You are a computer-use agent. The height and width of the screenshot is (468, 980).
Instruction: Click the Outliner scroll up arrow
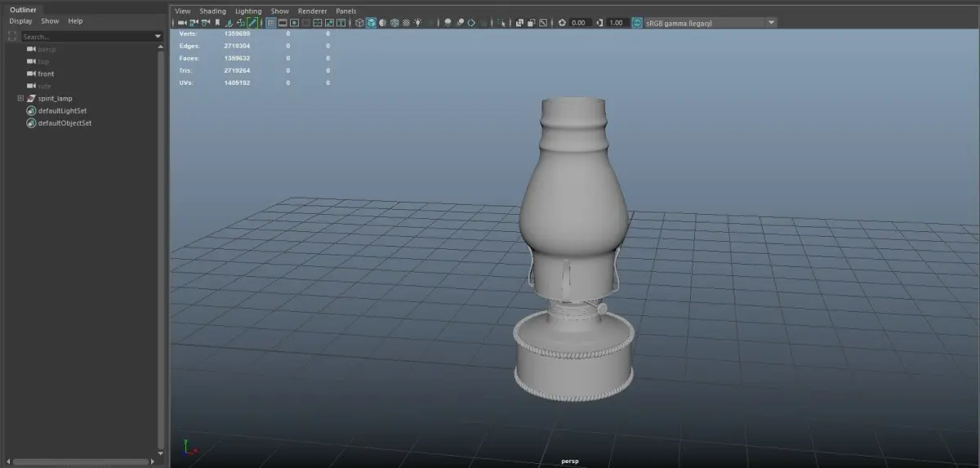(160, 47)
